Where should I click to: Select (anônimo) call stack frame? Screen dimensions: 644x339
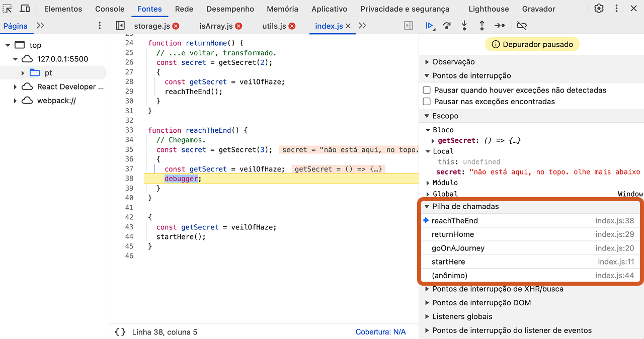point(530,276)
